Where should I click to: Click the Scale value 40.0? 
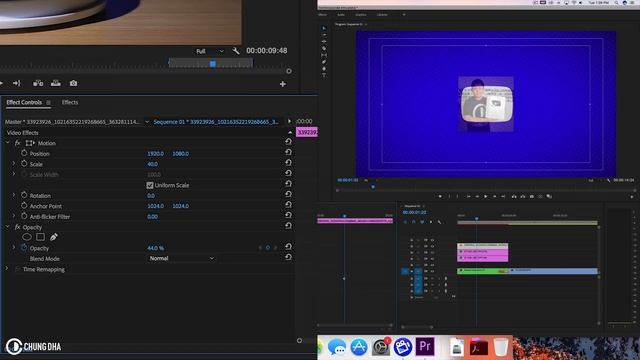click(152, 164)
